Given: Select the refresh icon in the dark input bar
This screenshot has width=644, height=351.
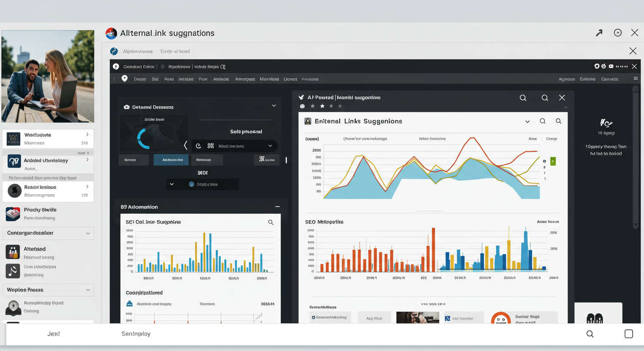Looking at the screenshot, I should point(199,145).
